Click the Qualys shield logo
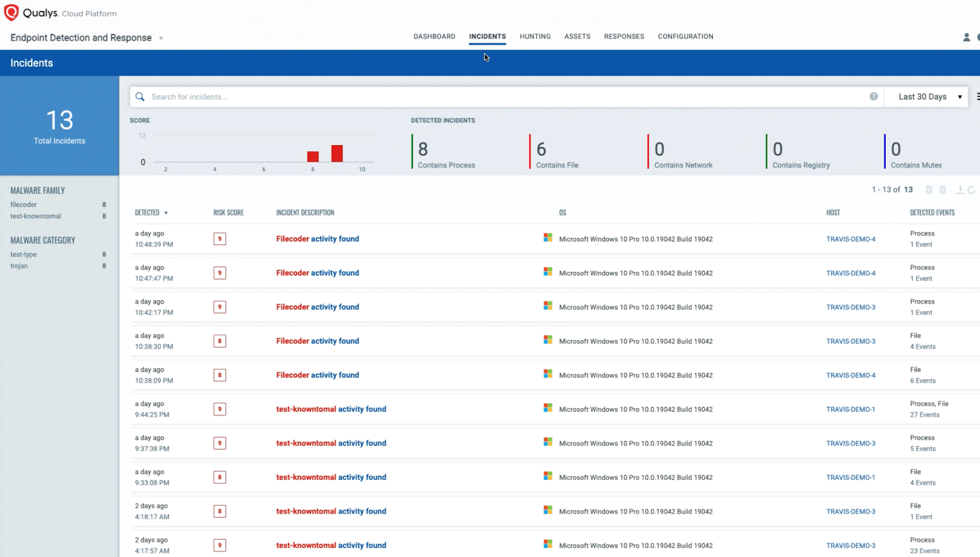 click(11, 13)
